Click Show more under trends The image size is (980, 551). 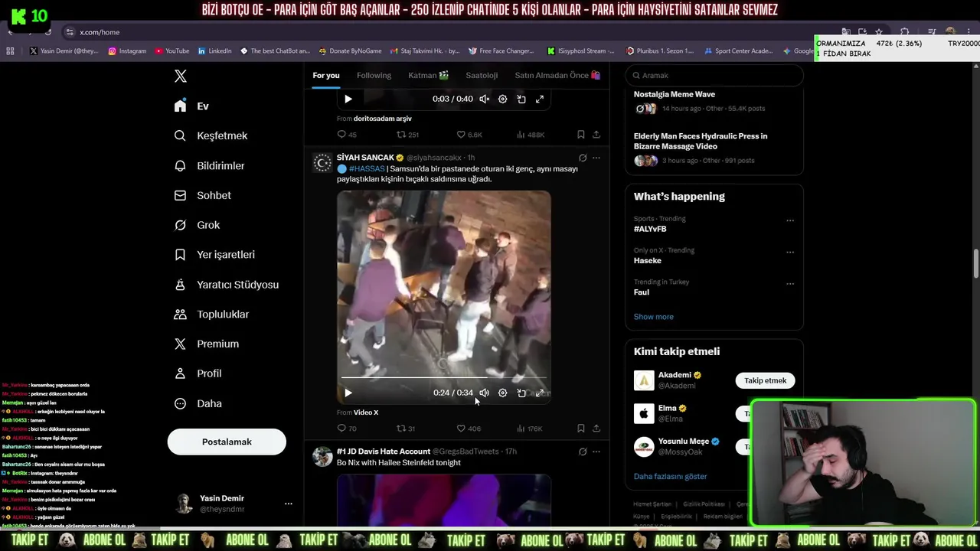[653, 317]
